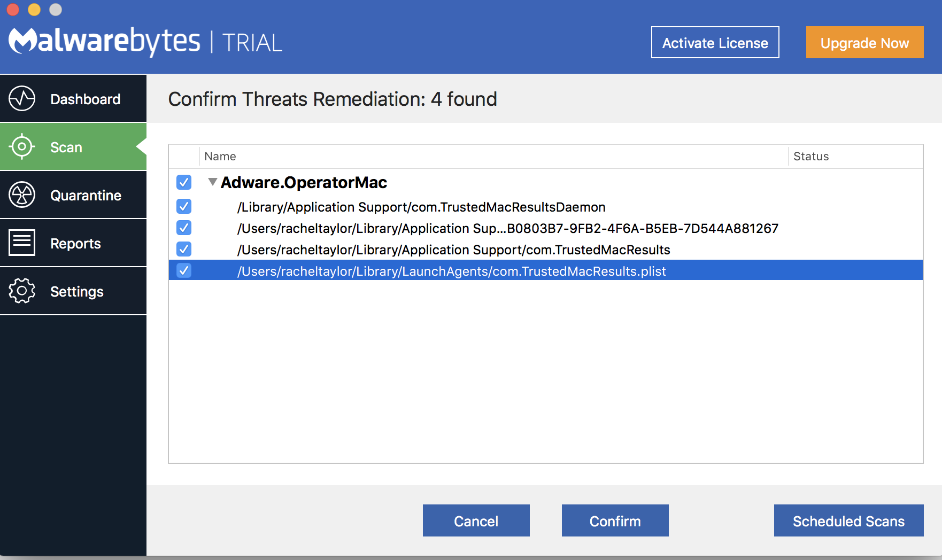Open the Quarantine section
The width and height of the screenshot is (942, 560).
[x=73, y=195]
